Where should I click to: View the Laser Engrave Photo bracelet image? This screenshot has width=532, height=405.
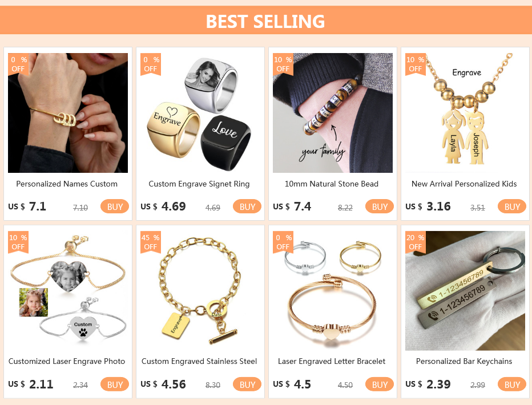tap(68, 291)
